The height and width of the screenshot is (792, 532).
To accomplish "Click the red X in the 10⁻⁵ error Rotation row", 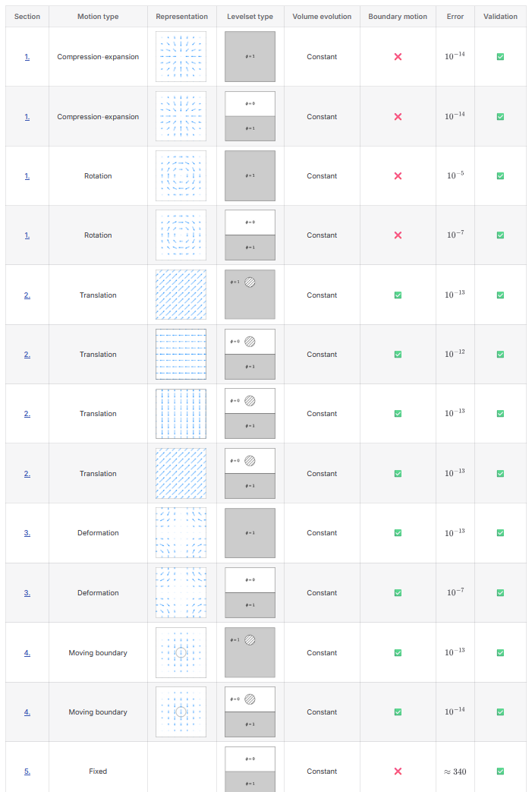I will point(398,176).
